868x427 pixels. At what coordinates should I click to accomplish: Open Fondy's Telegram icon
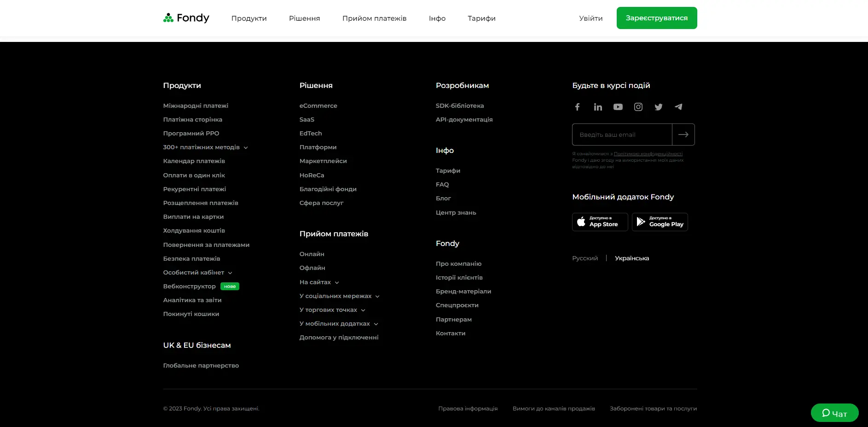click(678, 107)
